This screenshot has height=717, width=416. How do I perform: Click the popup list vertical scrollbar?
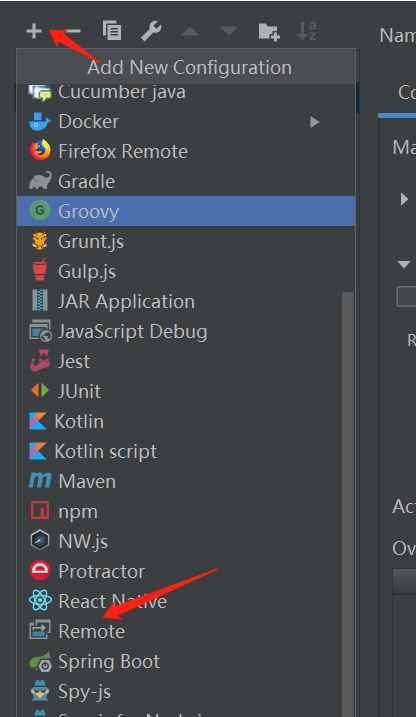pyautogui.click(x=348, y=503)
